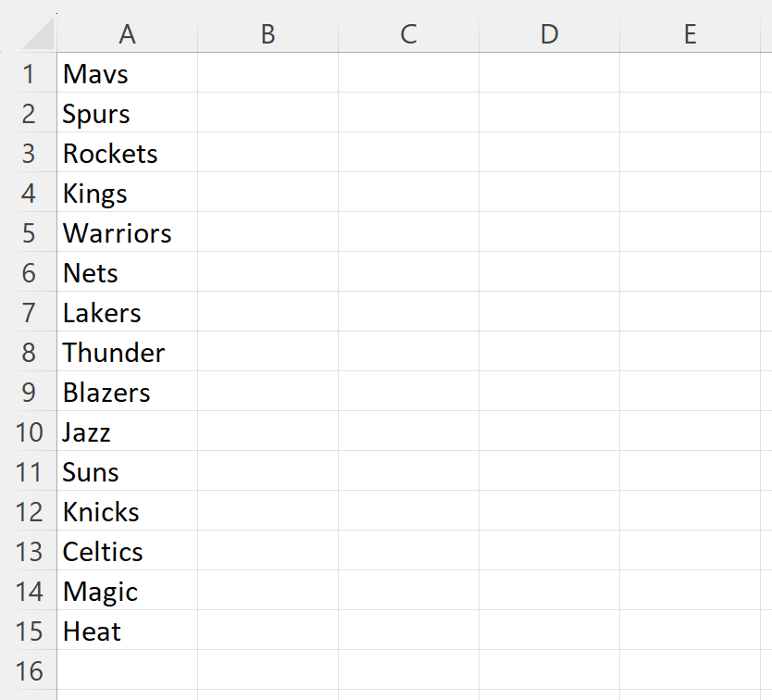Image resolution: width=772 pixels, height=700 pixels.
Task: Select row 16 header
Action: (x=29, y=670)
